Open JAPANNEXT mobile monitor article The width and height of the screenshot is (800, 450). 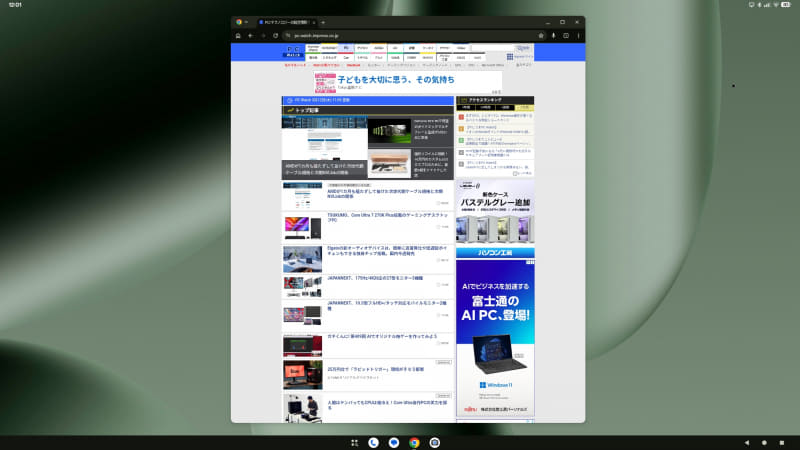[387, 305]
